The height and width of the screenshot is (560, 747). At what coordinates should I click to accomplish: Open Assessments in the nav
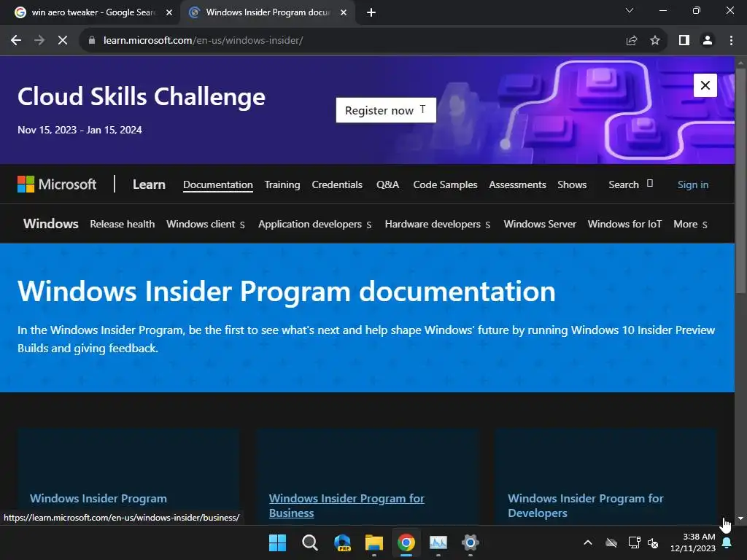point(517,184)
